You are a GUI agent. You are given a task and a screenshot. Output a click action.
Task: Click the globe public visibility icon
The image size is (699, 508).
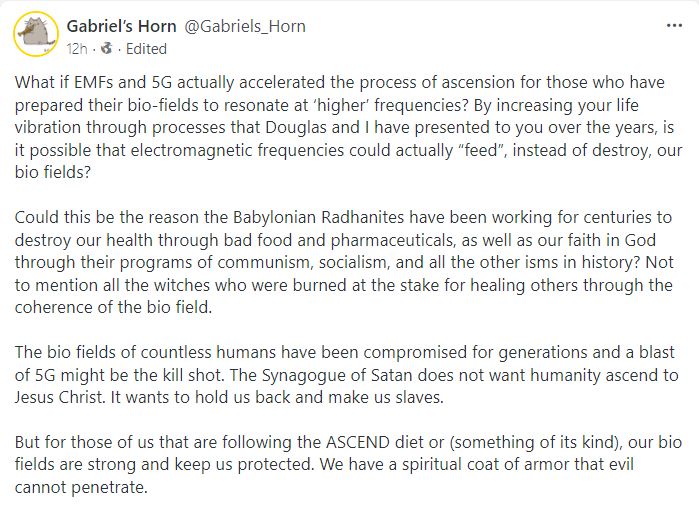(107, 48)
